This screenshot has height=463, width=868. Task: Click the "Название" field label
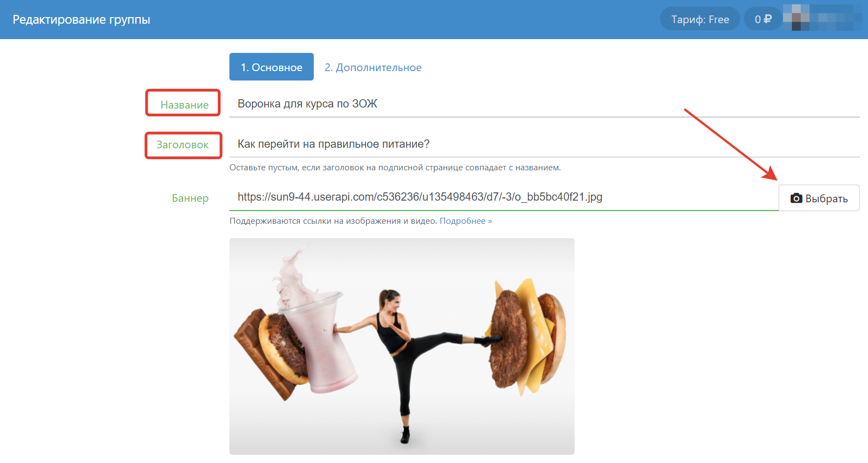184,105
